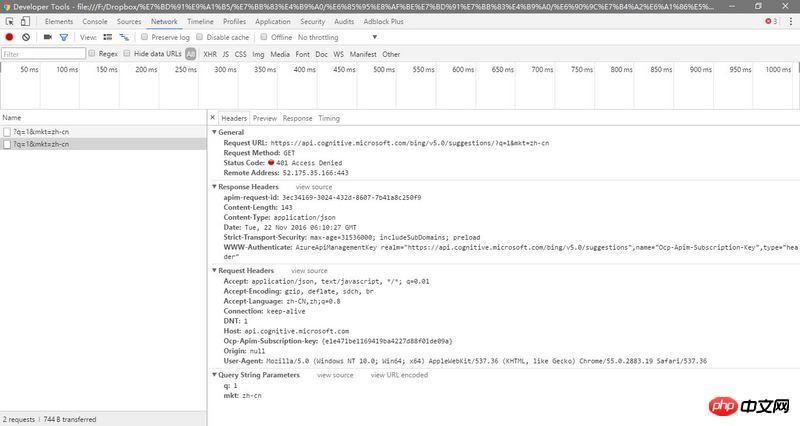Click the Ocp-Apim-Subscription-key header value
This screenshot has height=426, width=800.
coord(387,341)
